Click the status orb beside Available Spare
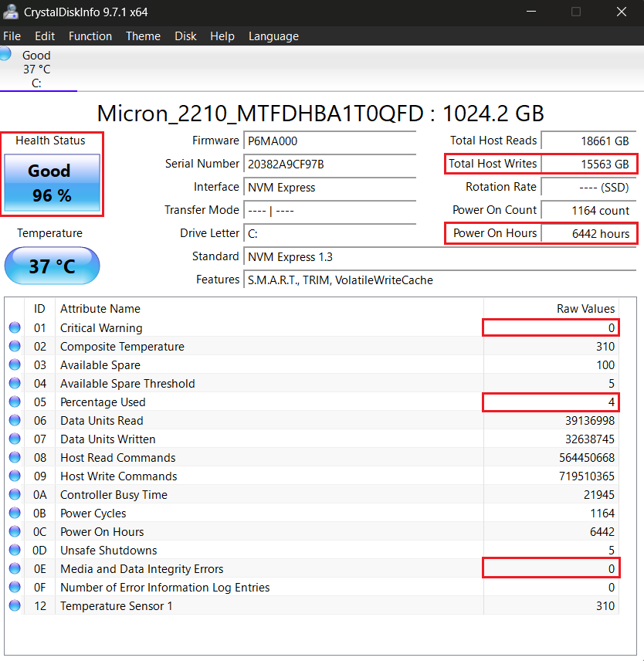644x661 pixels. pyautogui.click(x=15, y=365)
